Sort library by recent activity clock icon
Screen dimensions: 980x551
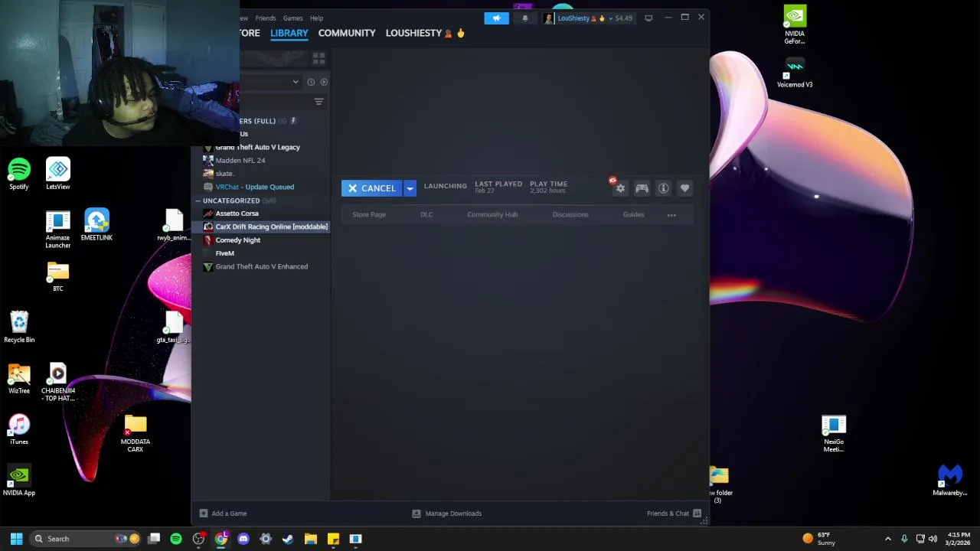[x=311, y=82]
